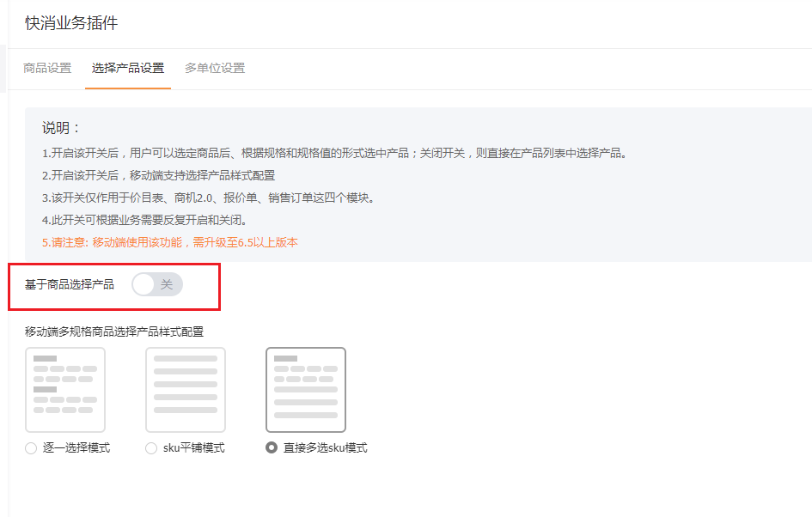
Task: Pick the sku平铺模式 layout preview thumbnail
Action: tap(186, 390)
